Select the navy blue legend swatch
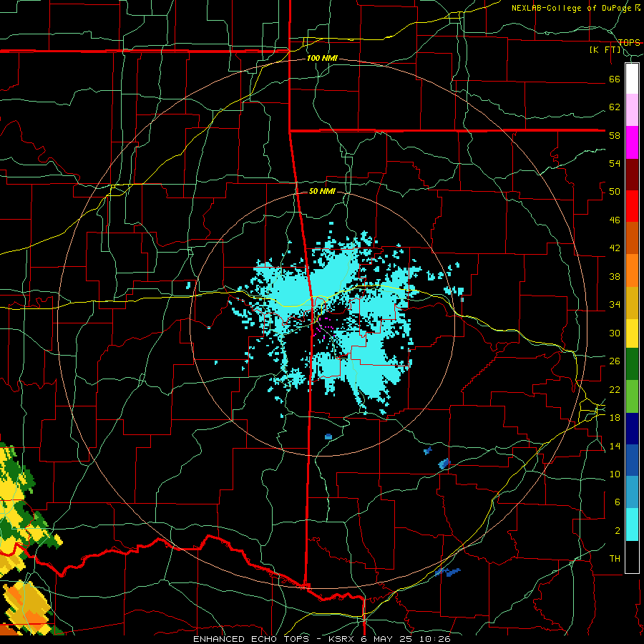Viewport: 644px width, 644px height. pyautogui.click(x=632, y=429)
